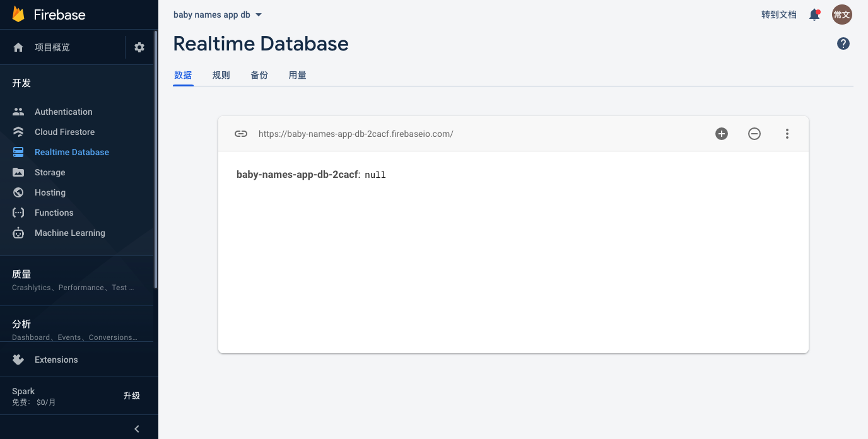Open the Authentication section
This screenshot has height=439, width=868.
tap(63, 112)
